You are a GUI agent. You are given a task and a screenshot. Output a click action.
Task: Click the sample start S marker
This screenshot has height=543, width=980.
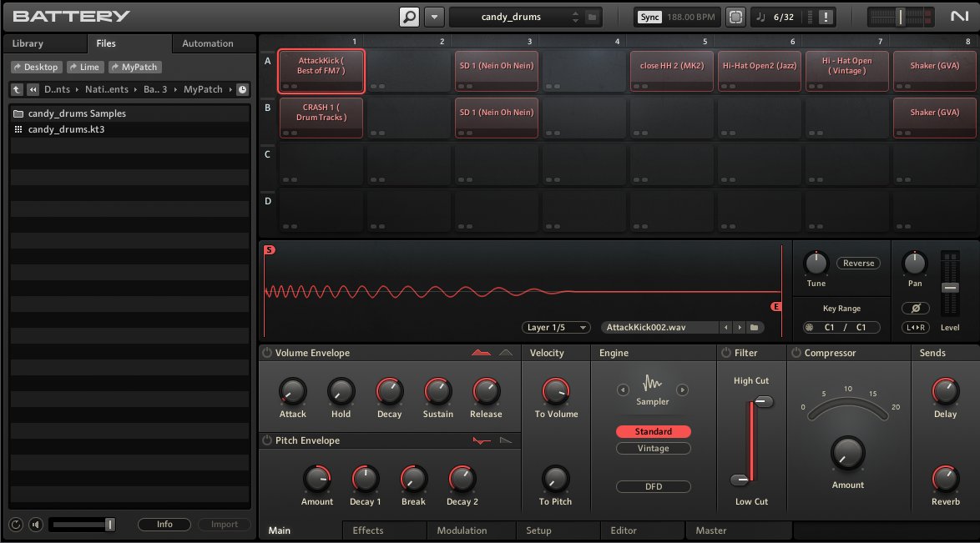[270, 250]
